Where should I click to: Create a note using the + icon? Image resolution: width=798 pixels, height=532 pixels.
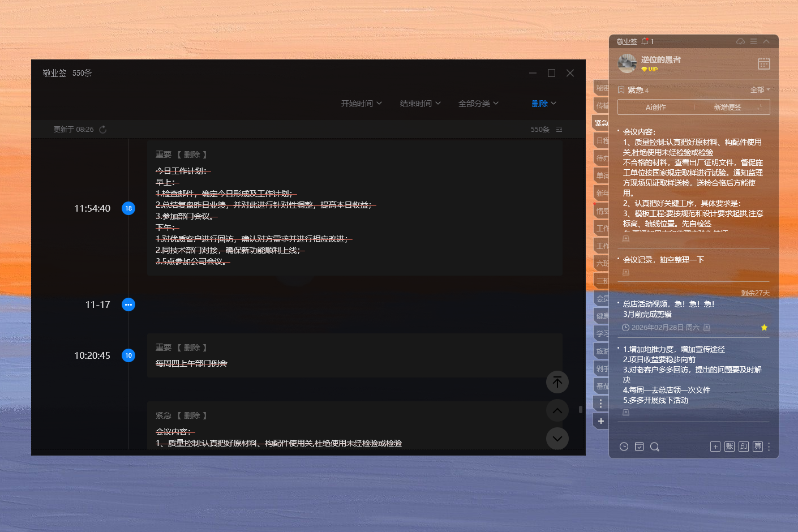[715, 447]
